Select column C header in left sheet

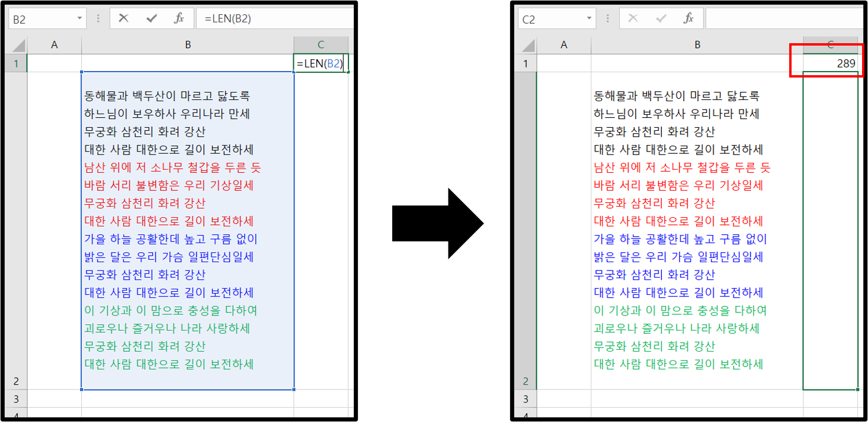[x=321, y=46]
